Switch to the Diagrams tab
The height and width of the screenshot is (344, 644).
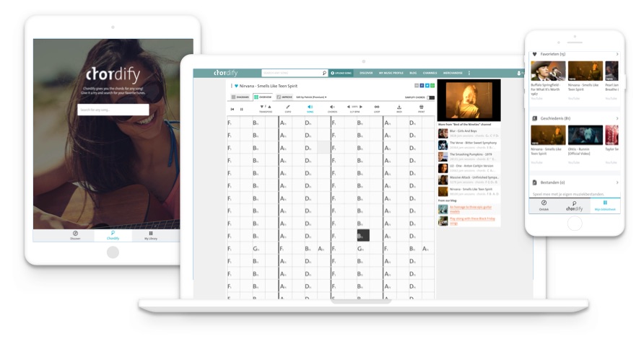pos(240,97)
